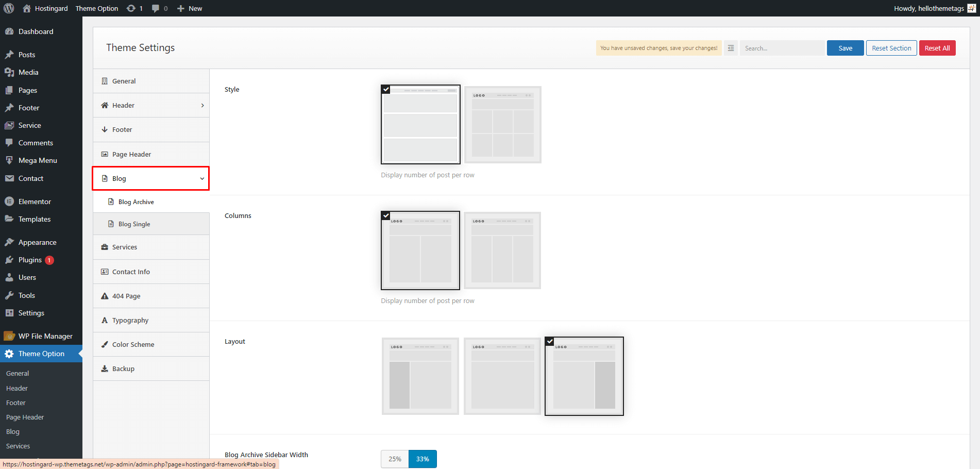Click in the Search settings field

tap(782, 48)
